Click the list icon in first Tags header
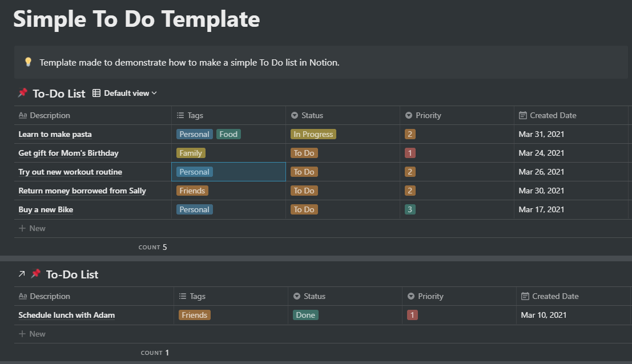 pos(180,115)
